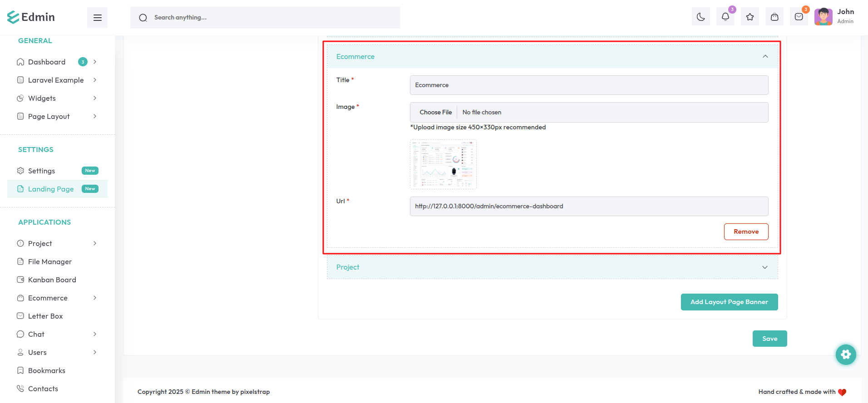Open the floating theme customizer gear
Image resolution: width=868 pixels, height=403 pixels.
(x=846, y=354)
